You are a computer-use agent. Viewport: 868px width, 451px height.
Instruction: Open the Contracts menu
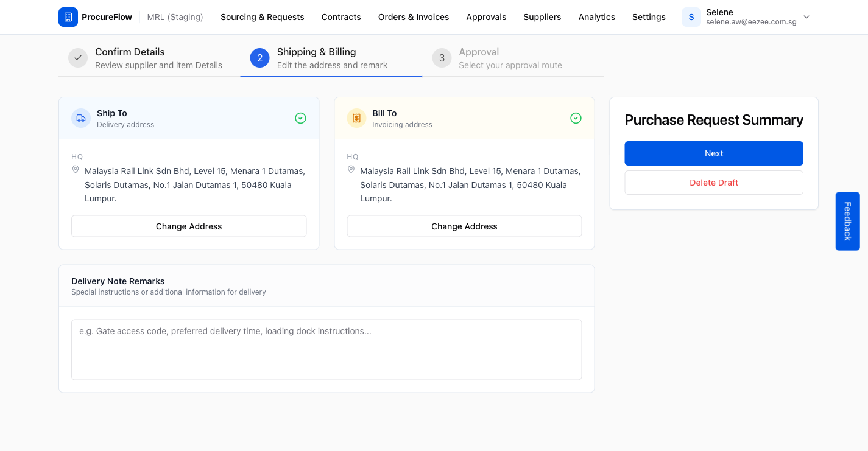(341, 17)
